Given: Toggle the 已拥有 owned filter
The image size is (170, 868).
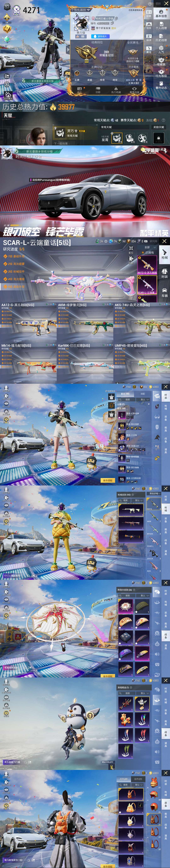Looking at the screenshot, I should tap(148, 253).
